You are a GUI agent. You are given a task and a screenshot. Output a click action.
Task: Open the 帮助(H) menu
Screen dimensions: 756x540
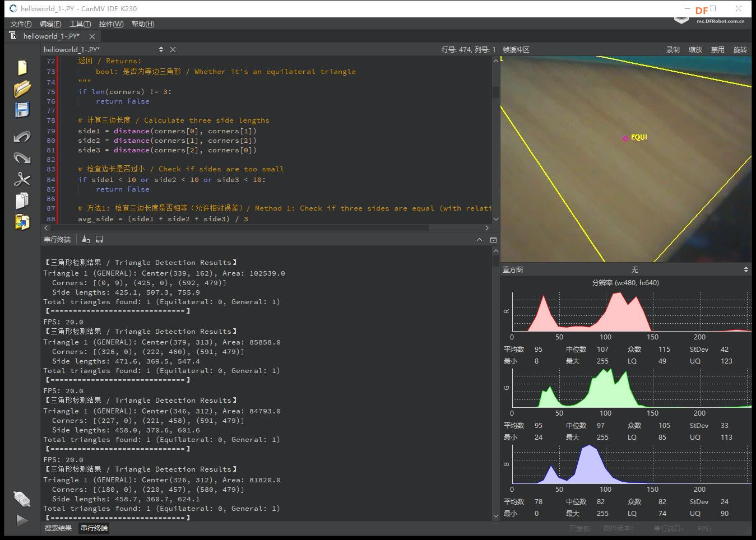pos(143,24)
